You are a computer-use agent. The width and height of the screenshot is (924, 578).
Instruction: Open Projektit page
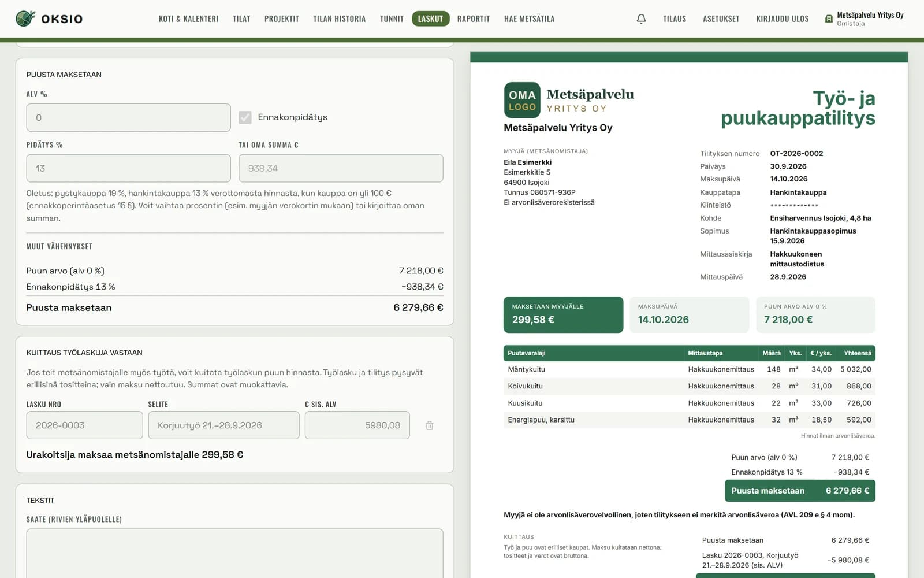pos(282,19)
